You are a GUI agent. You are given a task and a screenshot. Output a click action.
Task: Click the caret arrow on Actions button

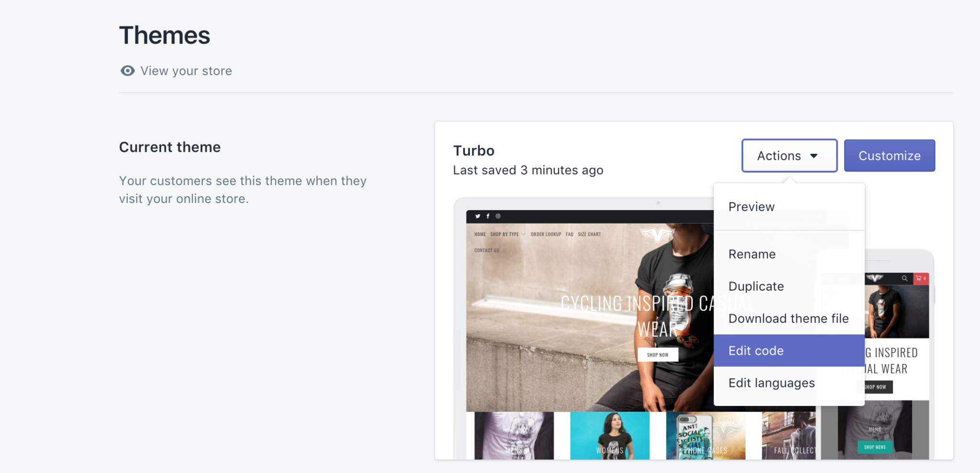[814, 156]
